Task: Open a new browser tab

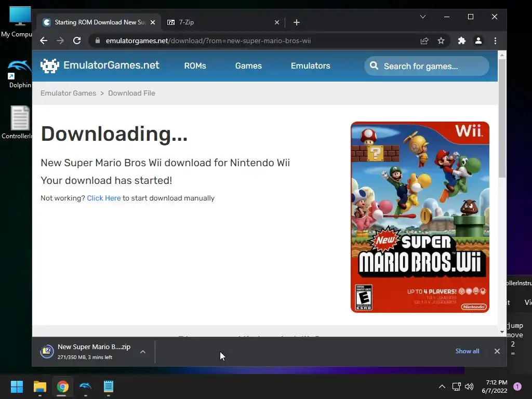Action: 297,22
